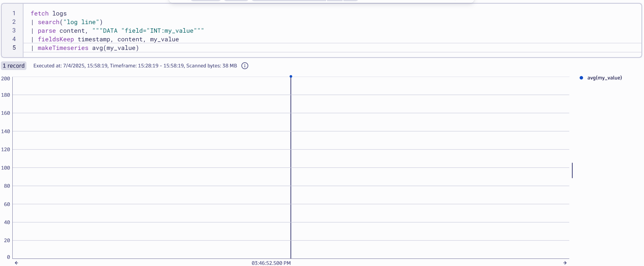Screen dimensions: 644x266
Task: Click the 0 y-axis label
Action: click(x=8, y=257)
